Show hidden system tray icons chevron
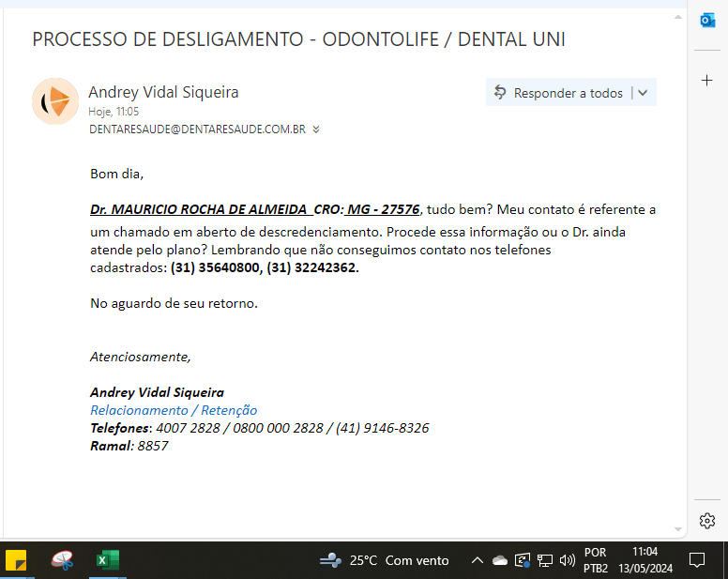Viewport: 728px width, 579px height. [478, 560]
